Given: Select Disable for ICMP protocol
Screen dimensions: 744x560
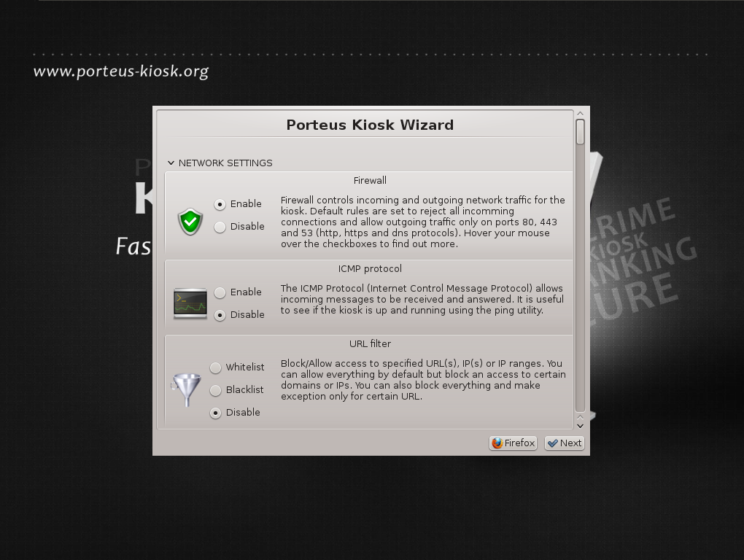Looking at the screenshot, I should pyautogui.click(x=220, y=315).
